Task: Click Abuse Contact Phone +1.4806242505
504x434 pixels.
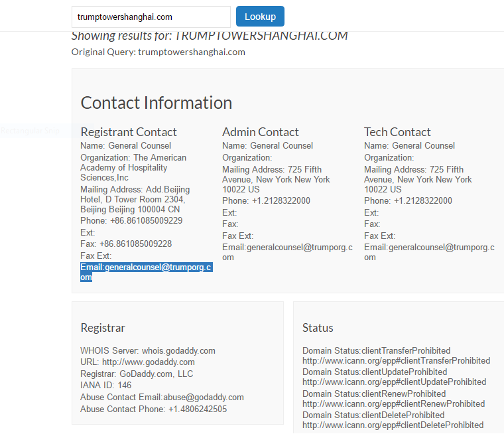Action: coord(154,409)
